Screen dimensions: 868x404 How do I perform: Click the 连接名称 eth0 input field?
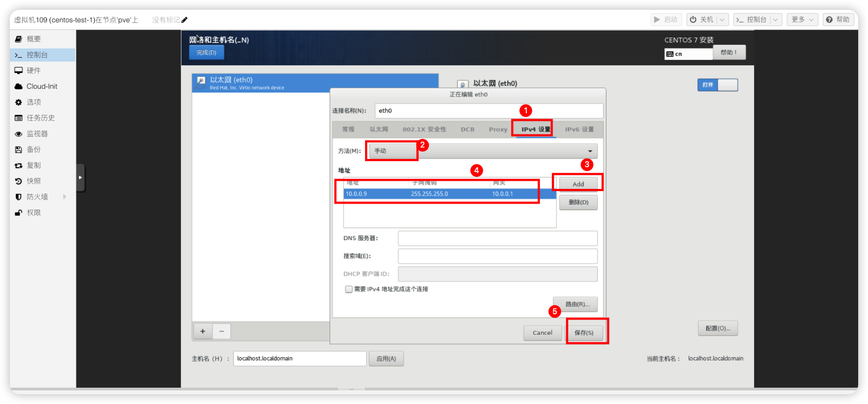click(489, 111)
